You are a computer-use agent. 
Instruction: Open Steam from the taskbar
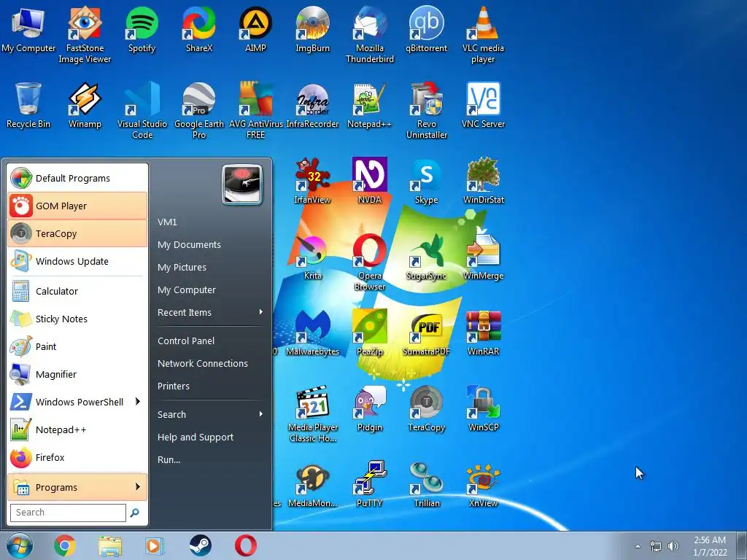click(x=200, y=545)
